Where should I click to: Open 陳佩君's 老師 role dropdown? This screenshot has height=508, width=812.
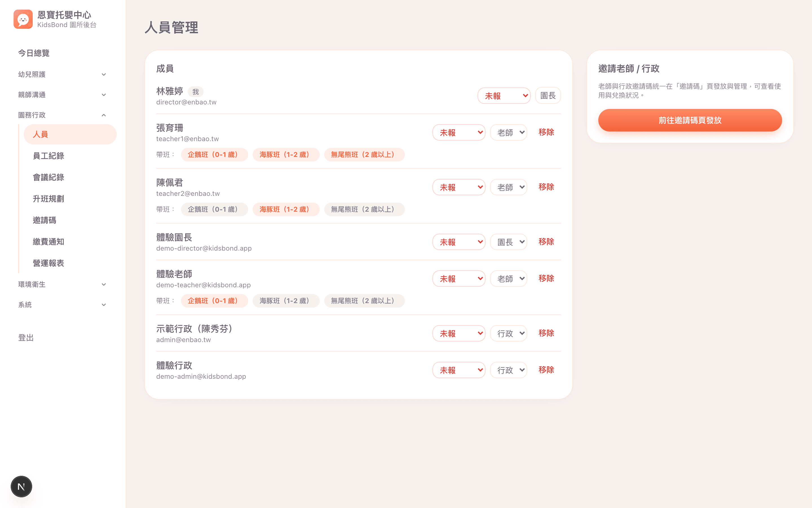tap(508, 187)
